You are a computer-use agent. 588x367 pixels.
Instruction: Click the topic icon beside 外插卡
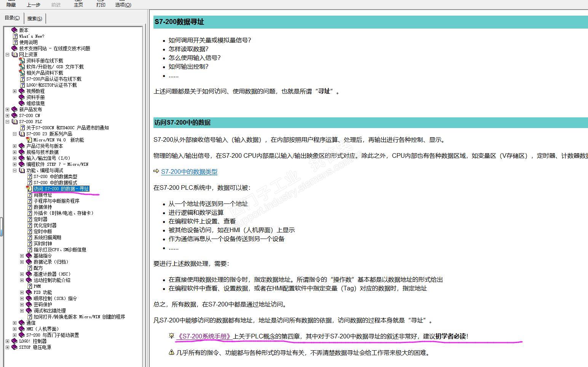[30, 213]
